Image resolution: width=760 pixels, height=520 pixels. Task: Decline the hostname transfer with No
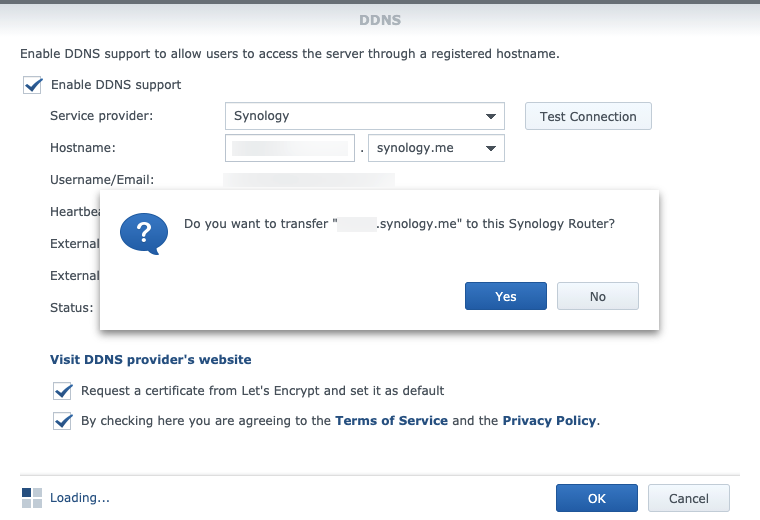pyautogui.click(x=597, y=296)
